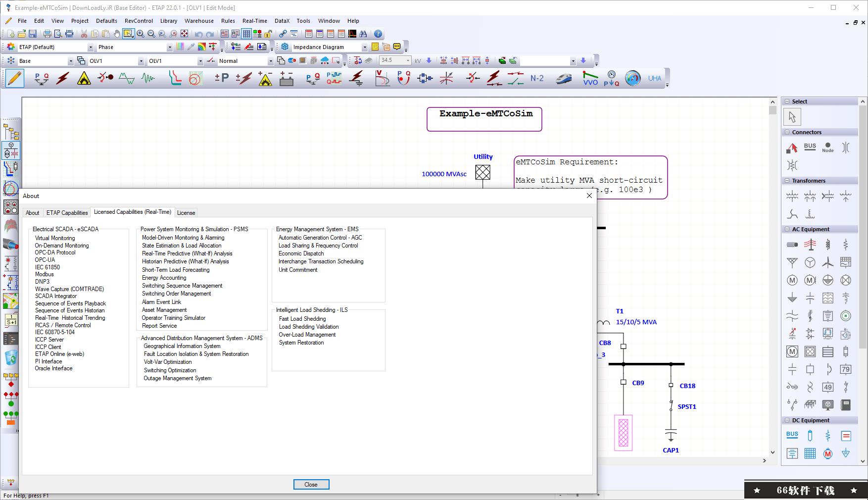Switch to Load Flow analysis mode
Viewport: 868px width, 500px height.
[42, 78]
